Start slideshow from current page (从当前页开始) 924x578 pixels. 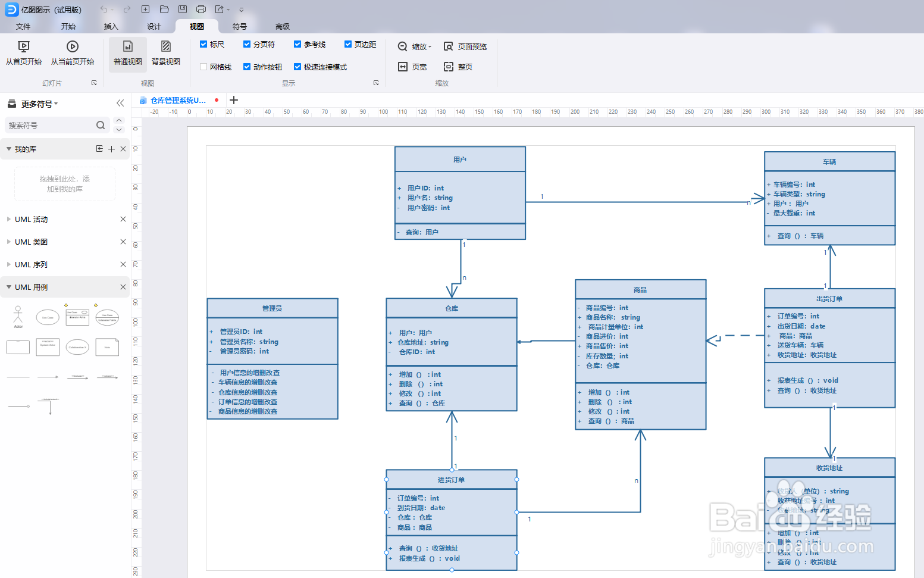click(73, 54)
